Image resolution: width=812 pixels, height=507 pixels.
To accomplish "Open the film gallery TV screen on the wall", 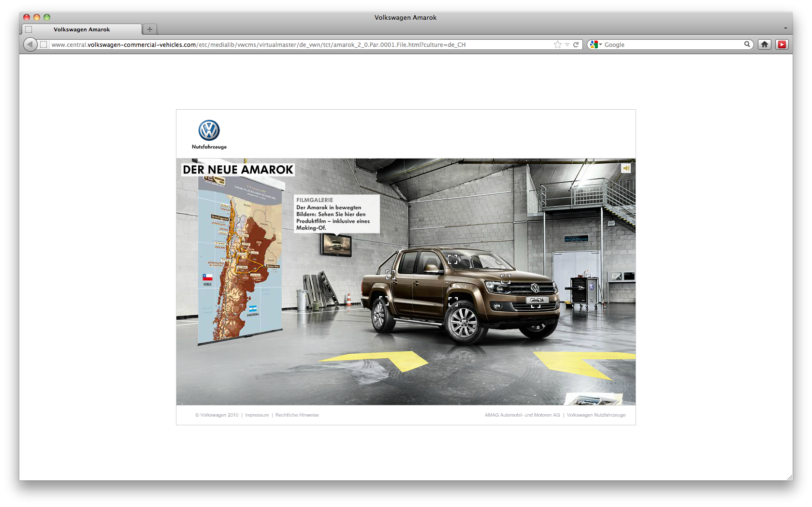I will (336, 245).
